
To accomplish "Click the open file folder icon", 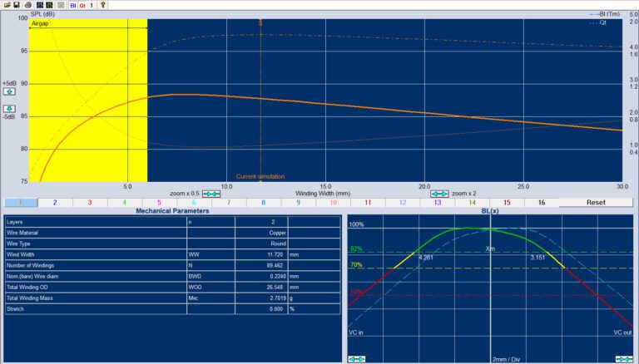I will [x=6, y=5].
